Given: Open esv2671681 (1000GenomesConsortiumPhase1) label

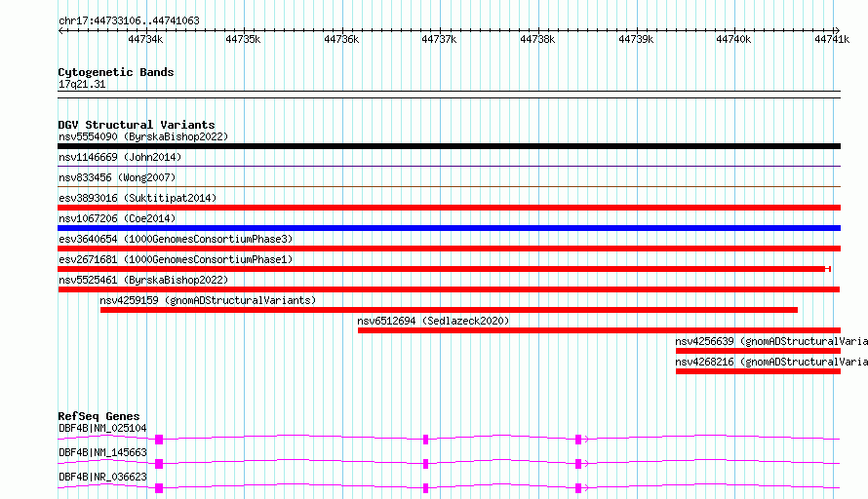Looking at the screenshot, I should click(x=176, y=259).
